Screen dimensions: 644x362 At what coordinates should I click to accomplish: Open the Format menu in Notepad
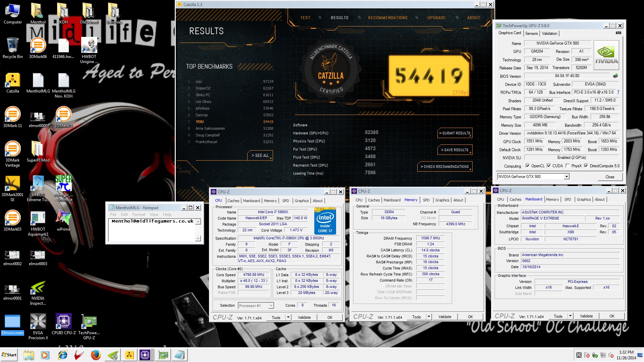tap(139, 215)
